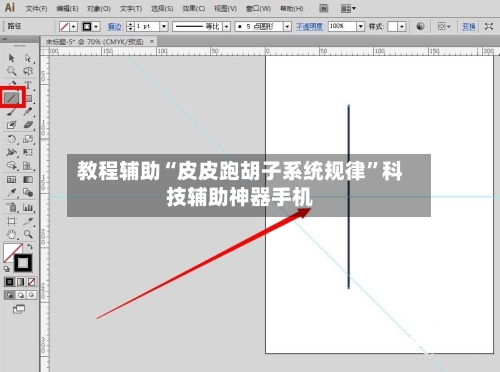Viewport: 500px width, 372px height.
Task: Swap fill and stroke colors arrow
Action: [30, 247]
